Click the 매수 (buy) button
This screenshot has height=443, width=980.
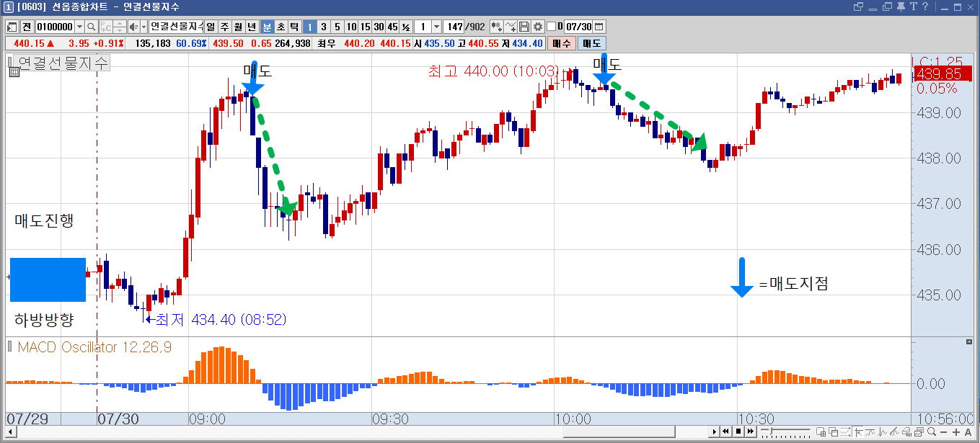pos(562,43)
